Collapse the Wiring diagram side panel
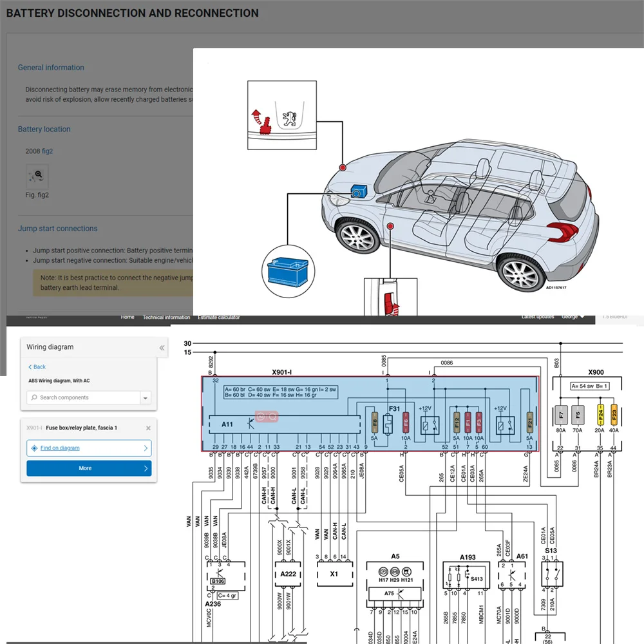 click(162, 348)
